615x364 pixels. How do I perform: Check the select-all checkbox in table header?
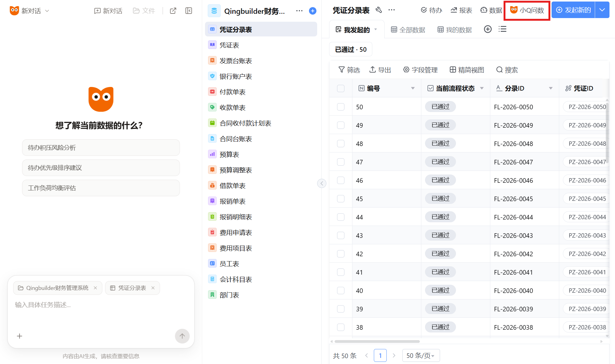340,88
